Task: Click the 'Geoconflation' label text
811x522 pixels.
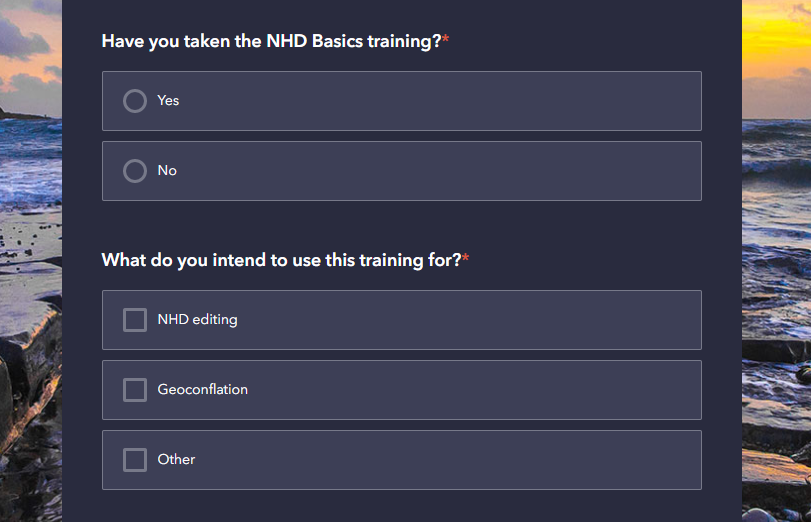Action: tap(202, 390)
